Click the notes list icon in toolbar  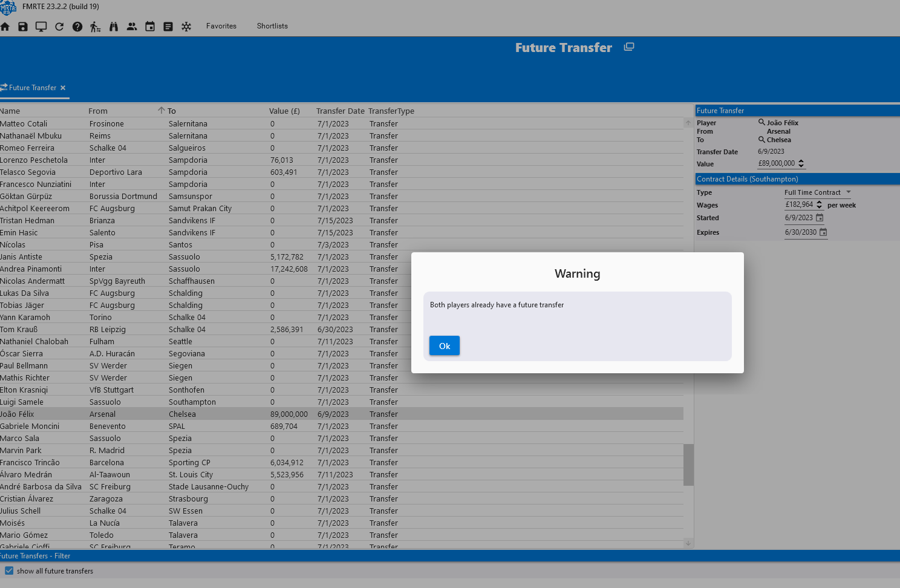(168, 27)
